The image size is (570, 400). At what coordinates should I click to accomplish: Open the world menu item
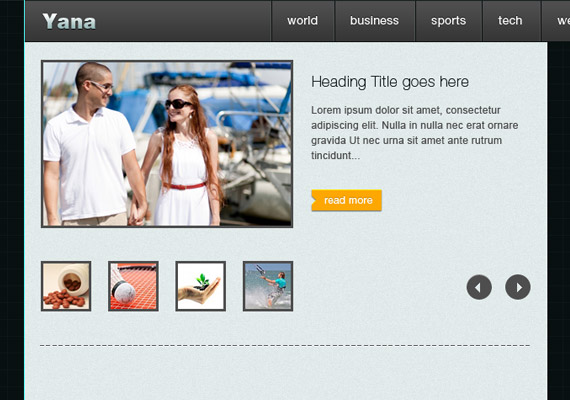[x=302, y=21]
